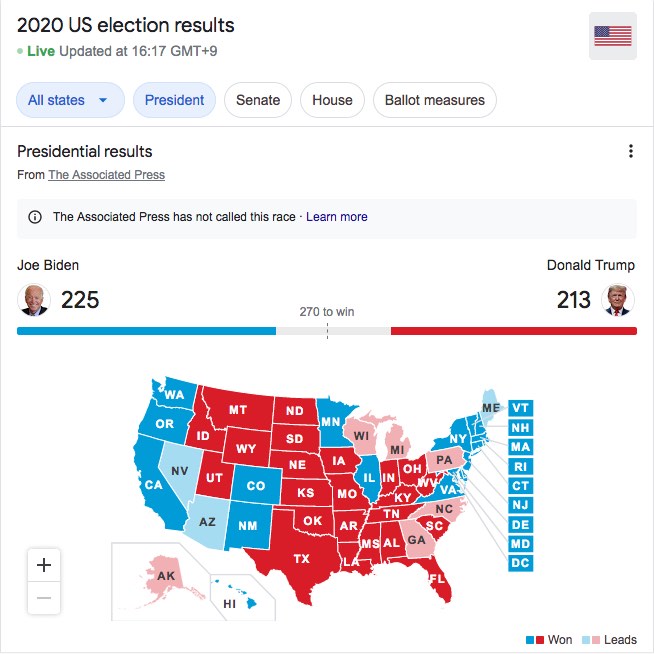
Task: Zoom in the map with plus button
Action: tap(44, 565)
